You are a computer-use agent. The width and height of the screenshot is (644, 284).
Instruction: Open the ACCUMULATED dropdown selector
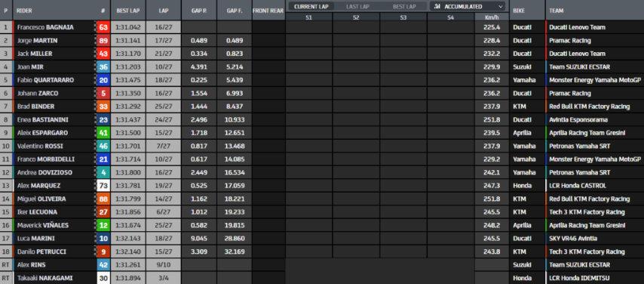(468, 6)
